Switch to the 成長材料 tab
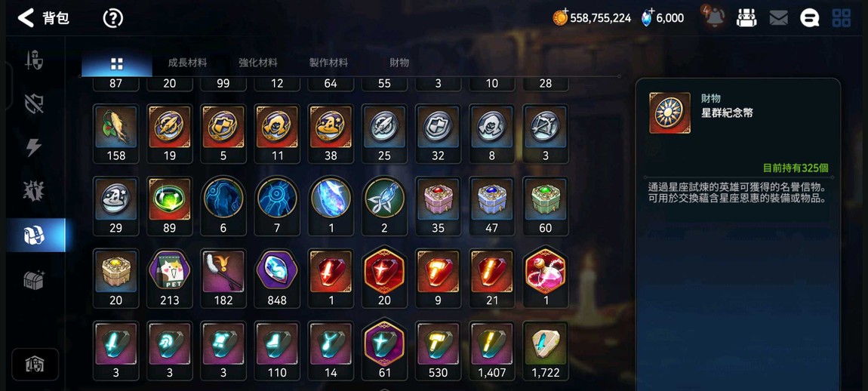The width and height of the screenshot is (868, 391). 187,63
